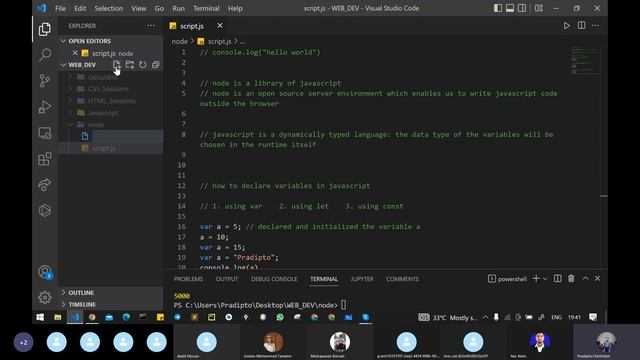Open the Explorer view in activity bar
Viewport: 640px width, 360px height.
[x=45, y=29]
